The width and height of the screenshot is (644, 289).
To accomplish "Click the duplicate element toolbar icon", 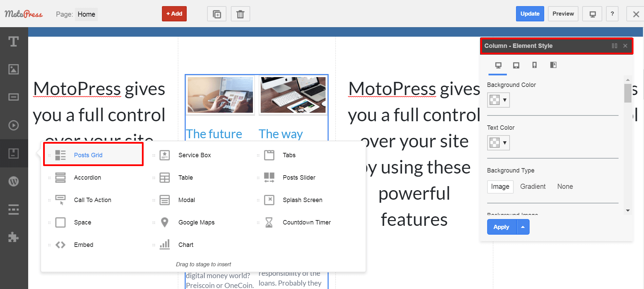I will pyautogui.click(x=217, y=14).
